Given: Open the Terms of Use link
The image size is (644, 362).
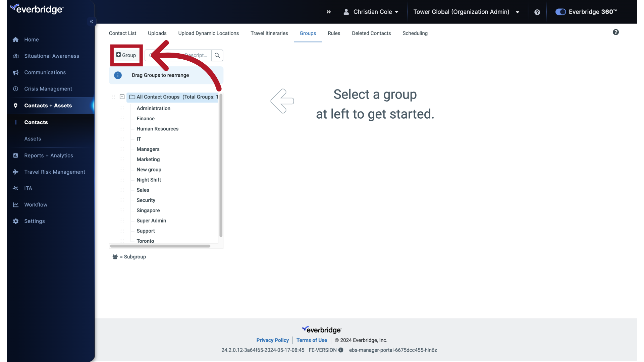Looking at the screenshot, I should pos(312,340).
